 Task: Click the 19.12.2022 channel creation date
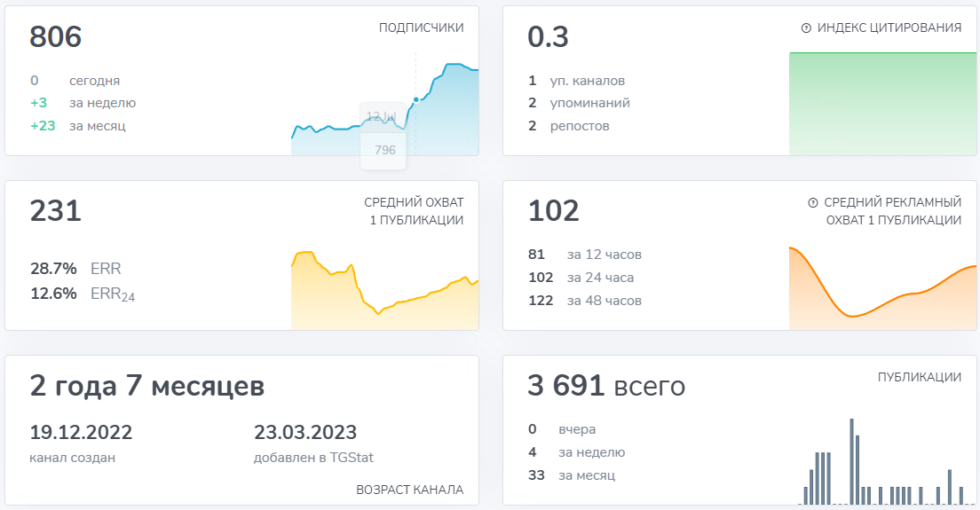(82, 432)
